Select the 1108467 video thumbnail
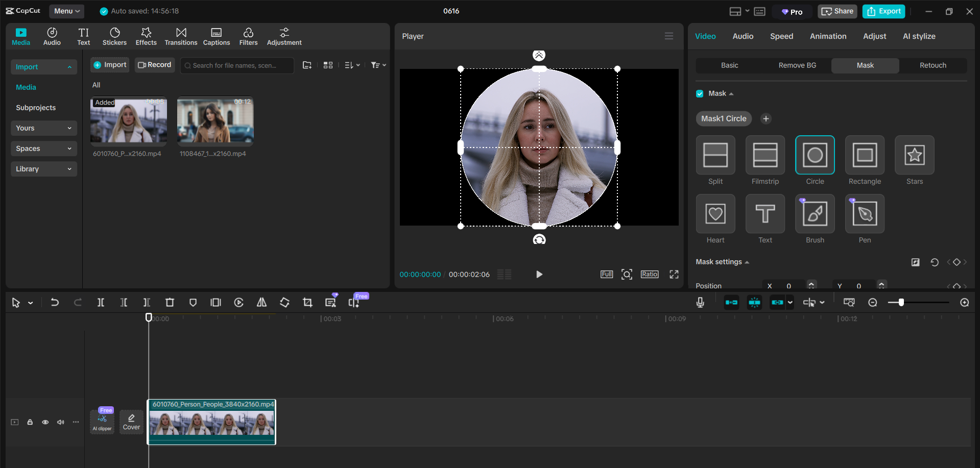 [214, 121]
